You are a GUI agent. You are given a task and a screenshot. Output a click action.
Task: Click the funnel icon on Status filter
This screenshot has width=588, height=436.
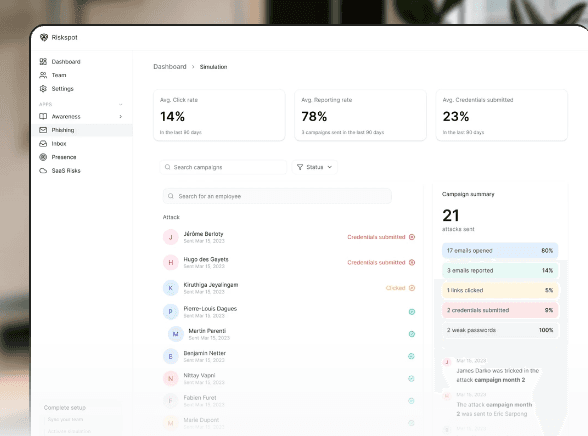(x=300, y=167)
